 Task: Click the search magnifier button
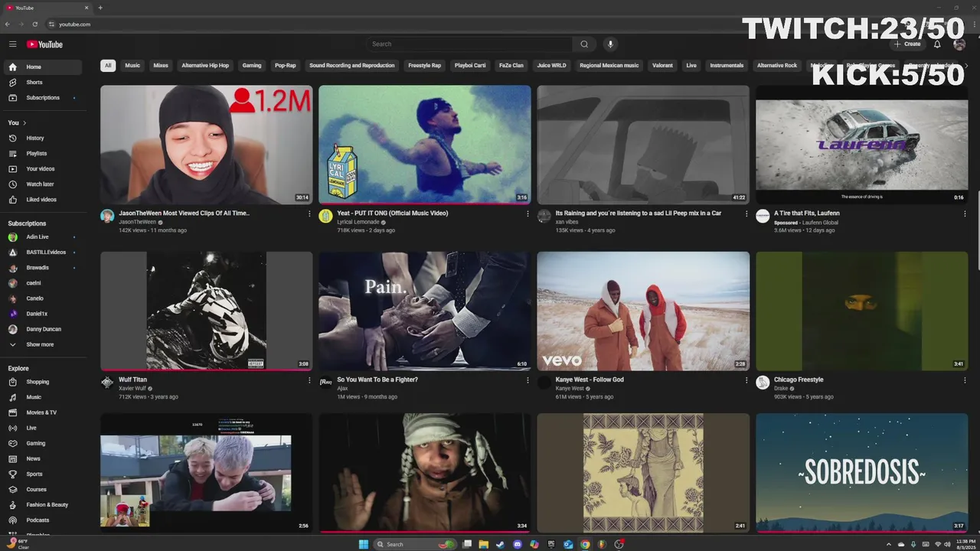pyautogui.click(x=584, y=44)
